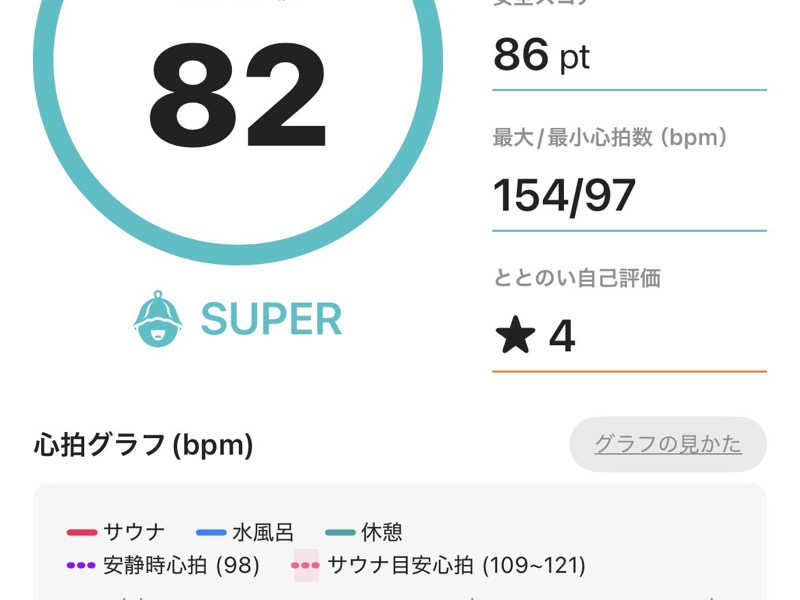
Task: Tap the pink dotted サウナ目安心拍 marker
Action: coord(305,566)
